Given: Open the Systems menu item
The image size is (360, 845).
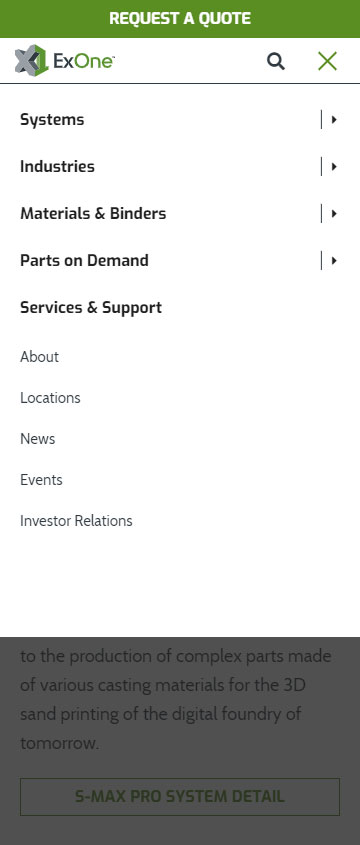Looking at the screenshot, I should (52, 120).
